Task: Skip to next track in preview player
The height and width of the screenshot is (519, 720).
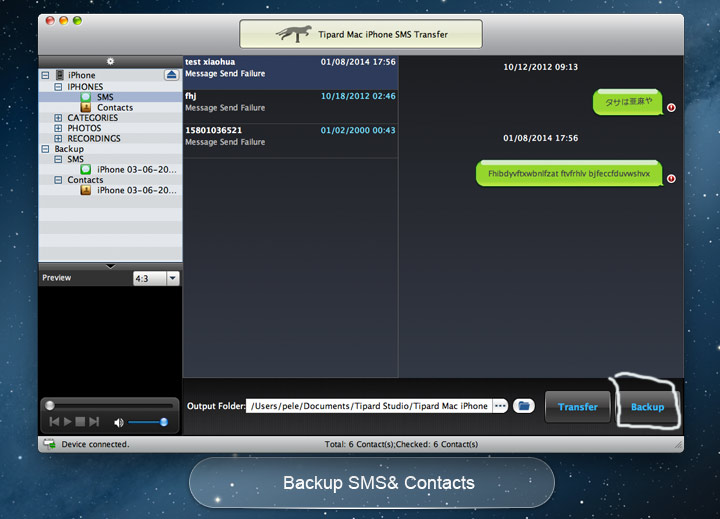Action: pyautogui.click(x=94, y=422)
